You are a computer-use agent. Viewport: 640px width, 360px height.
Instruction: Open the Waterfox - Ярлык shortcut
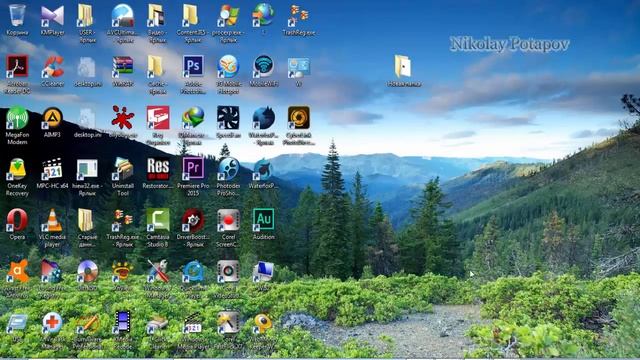click(x=263, y=118)
